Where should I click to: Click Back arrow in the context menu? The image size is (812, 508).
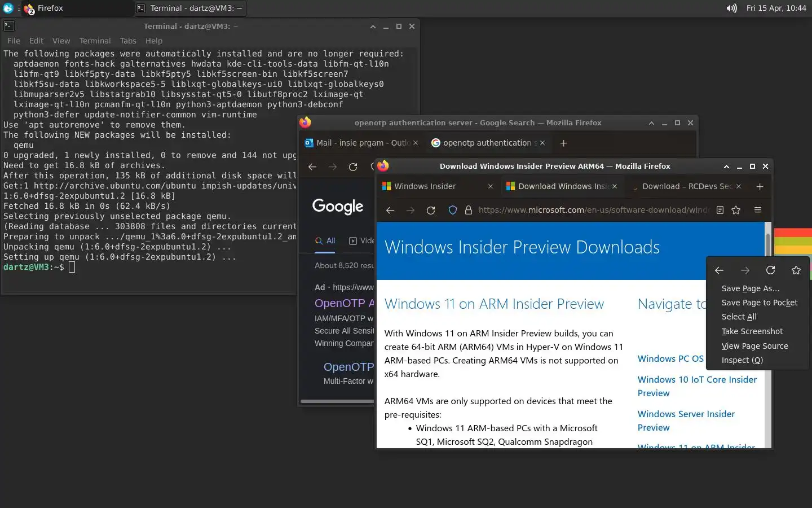coord(719,270)
